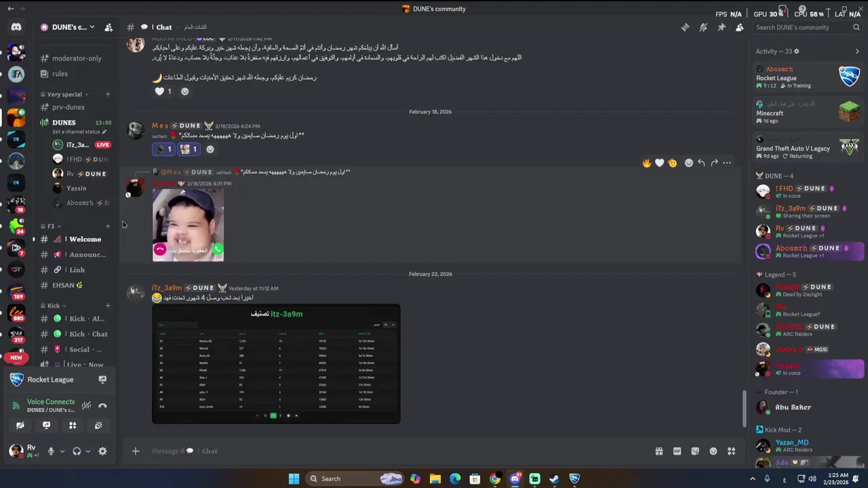Viewport: 868px width, 488px height.
Task: Open Yazan_MD member profile
Action: 809,445
